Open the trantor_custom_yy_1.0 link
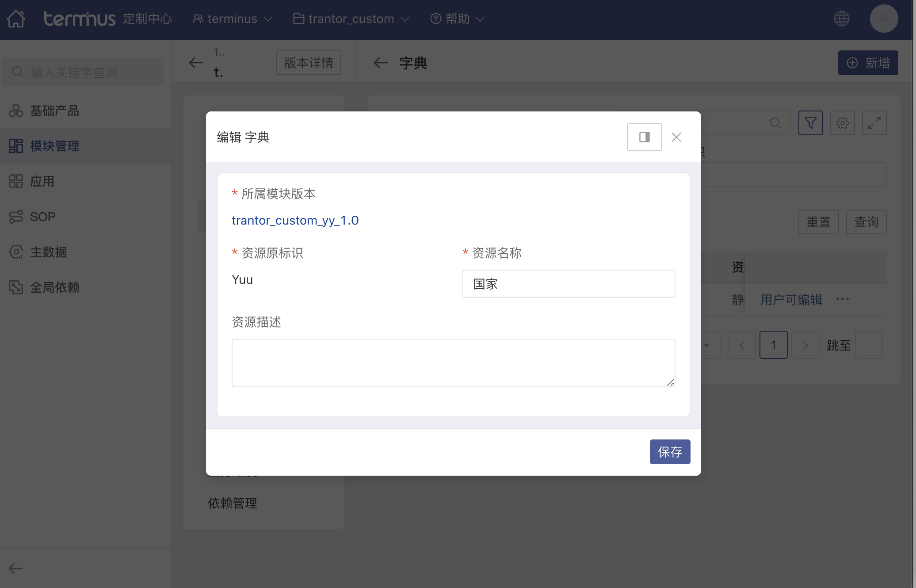 click(x=295, y=220)
